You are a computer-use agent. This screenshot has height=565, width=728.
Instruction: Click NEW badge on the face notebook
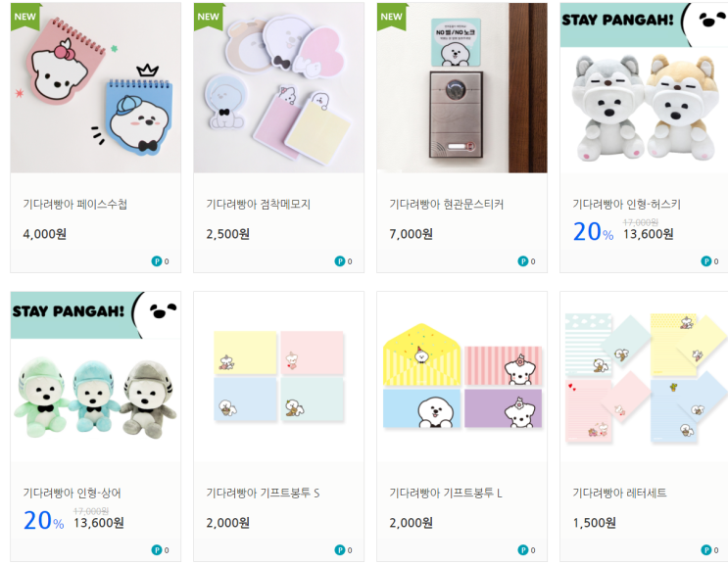point(25,17)
